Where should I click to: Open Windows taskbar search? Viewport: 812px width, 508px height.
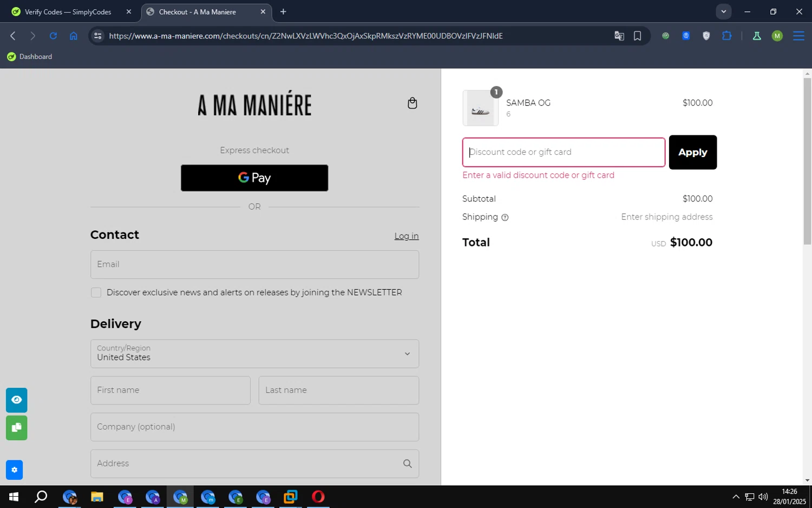tap(41, 497)
